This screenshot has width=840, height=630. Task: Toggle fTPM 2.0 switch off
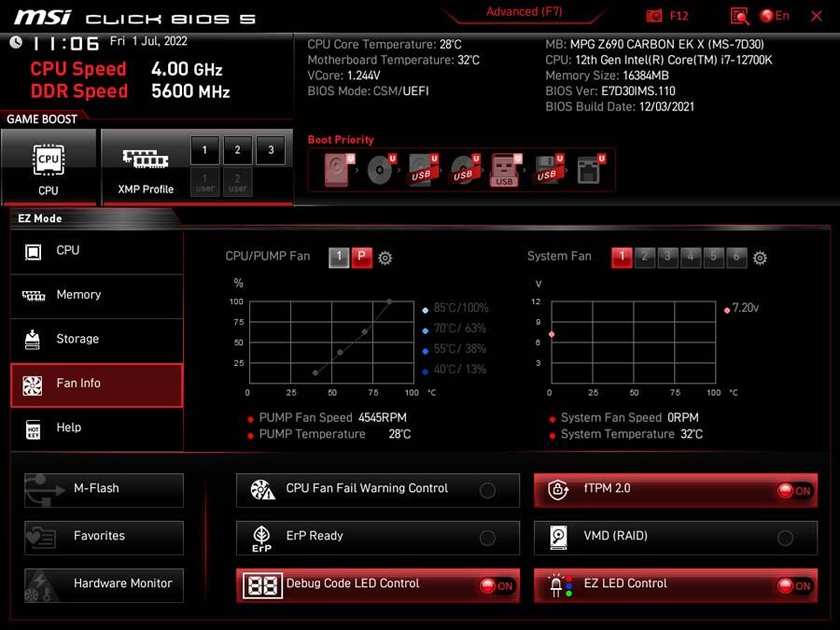click(x=795, y=490)
